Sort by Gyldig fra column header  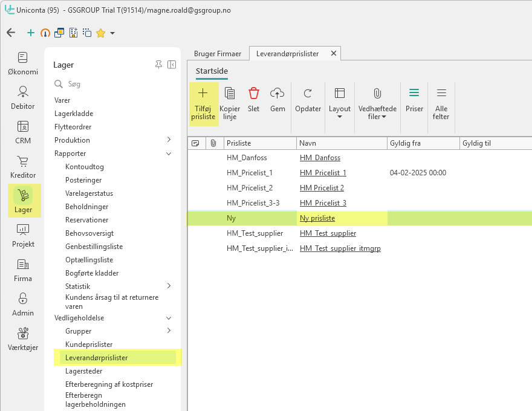423,143
